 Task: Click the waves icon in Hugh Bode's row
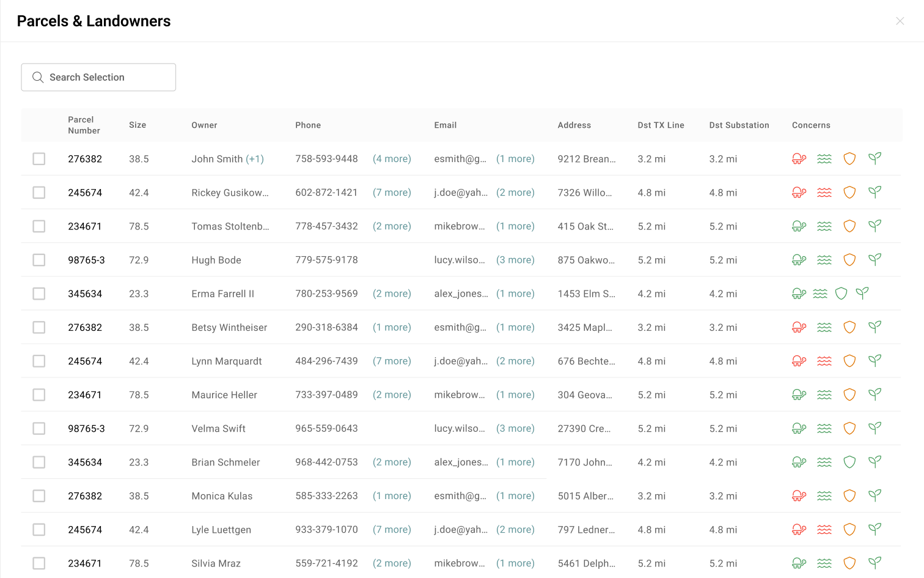(824, 260)
